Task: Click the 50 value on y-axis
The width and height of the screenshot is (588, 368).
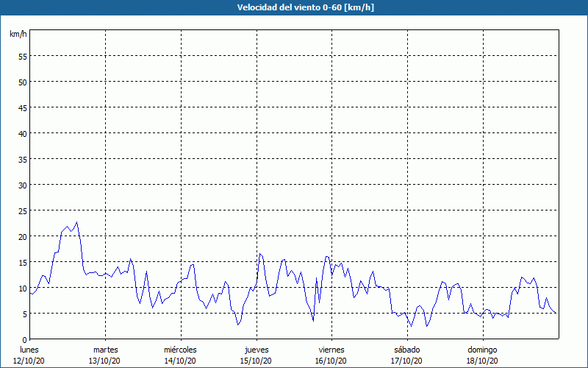Action: (23, 82)
